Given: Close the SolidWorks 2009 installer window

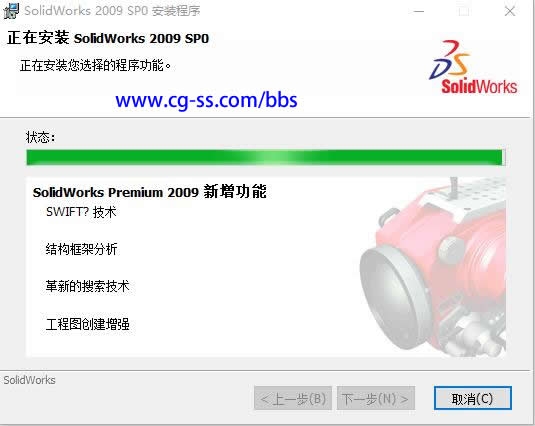Looking at the screenshot, I should click(510, 11).
